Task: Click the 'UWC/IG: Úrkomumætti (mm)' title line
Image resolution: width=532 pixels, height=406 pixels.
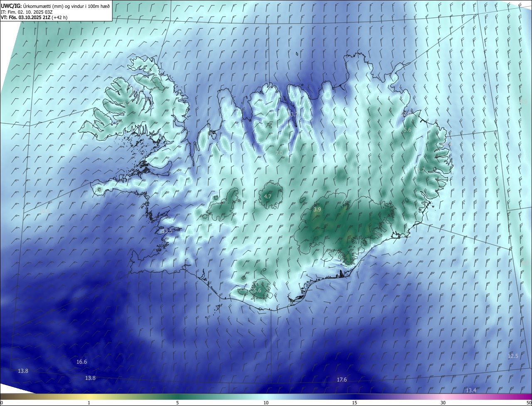Action: [x=55, y=6]
